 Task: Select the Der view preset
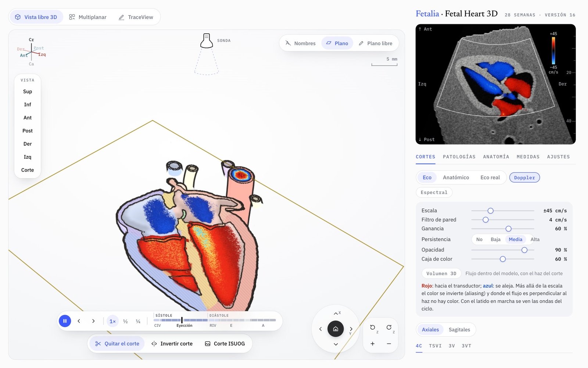click(x=28, y=144)
